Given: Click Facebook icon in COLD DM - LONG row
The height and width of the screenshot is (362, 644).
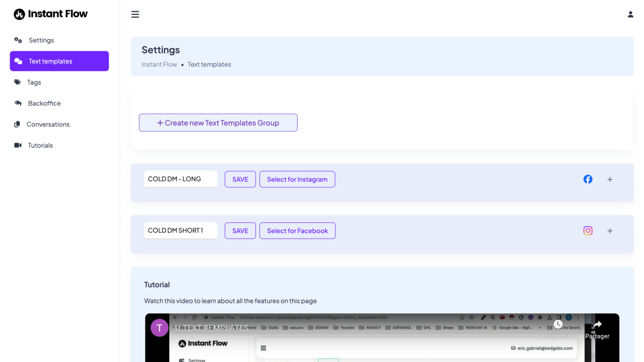Looking at the screenshot, I should coord(588,179).
